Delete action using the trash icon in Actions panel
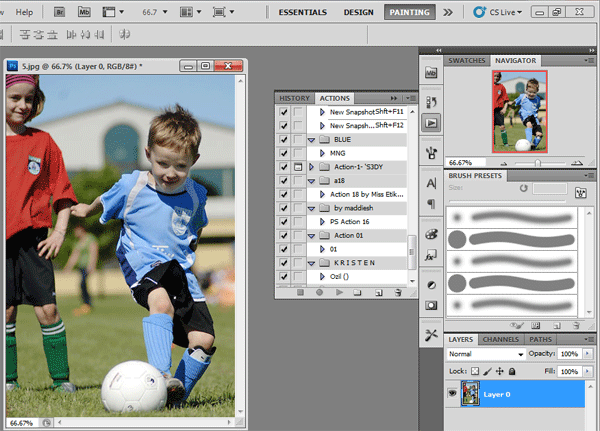 point(397,292)
